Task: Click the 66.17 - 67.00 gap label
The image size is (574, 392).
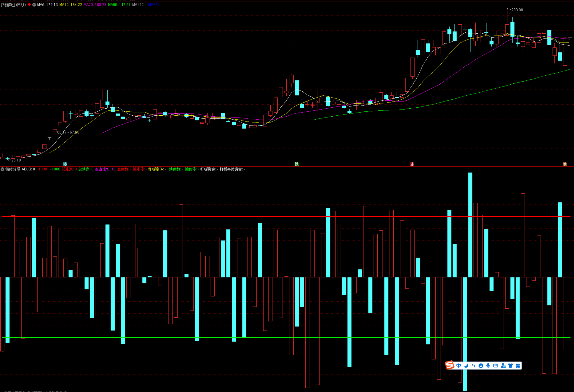Action: pos(68,132)
